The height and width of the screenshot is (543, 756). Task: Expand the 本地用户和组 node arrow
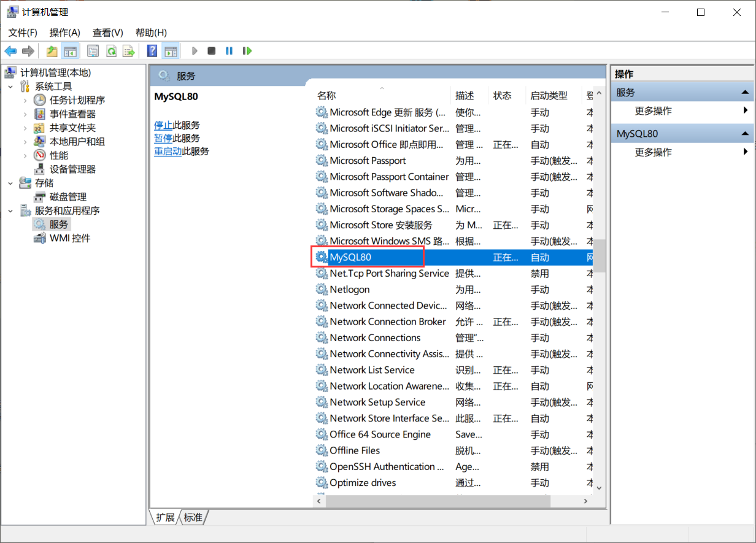coord(25,142)
